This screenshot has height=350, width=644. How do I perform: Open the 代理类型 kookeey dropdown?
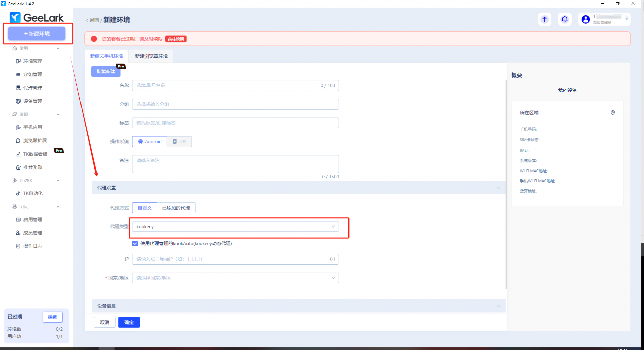(235, 227)
